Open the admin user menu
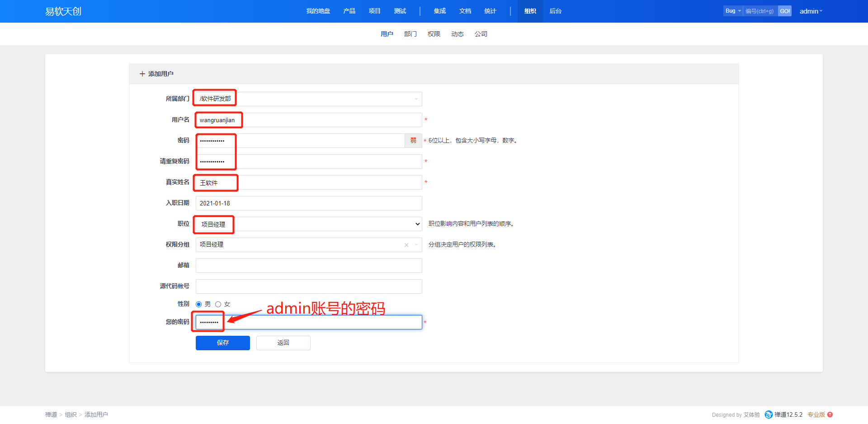Viewport: 868px width, 424px height. (x=811, y=11)
